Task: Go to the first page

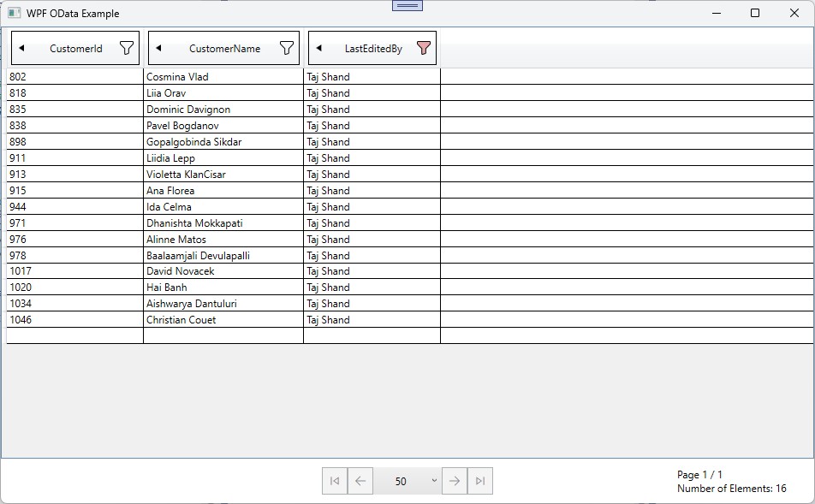Action: 335,481
